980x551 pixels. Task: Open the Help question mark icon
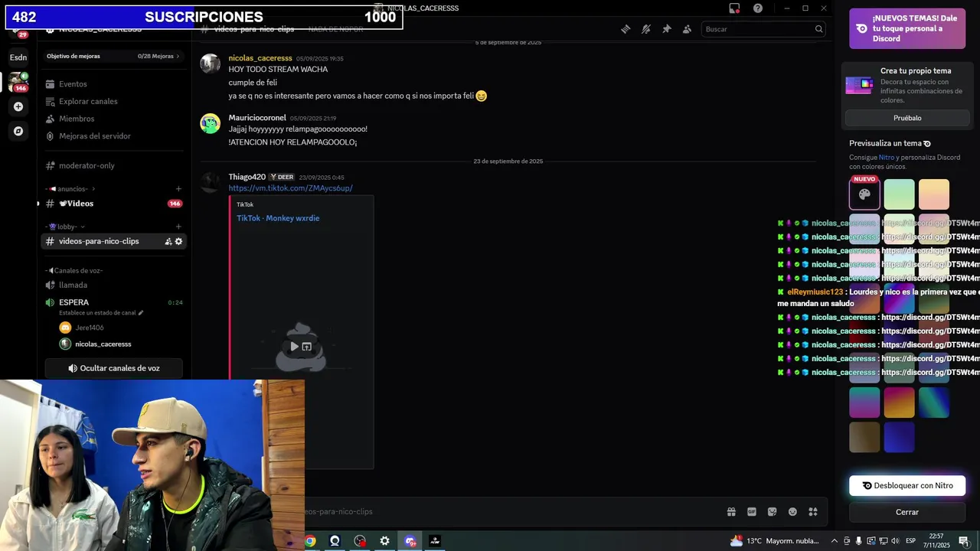757,8
